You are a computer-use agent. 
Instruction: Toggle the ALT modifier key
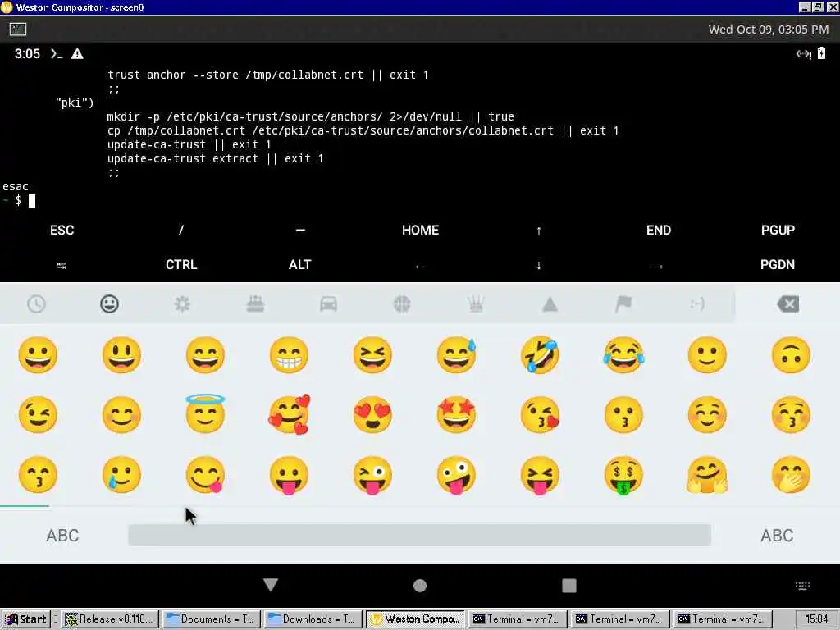pos(300,265)
